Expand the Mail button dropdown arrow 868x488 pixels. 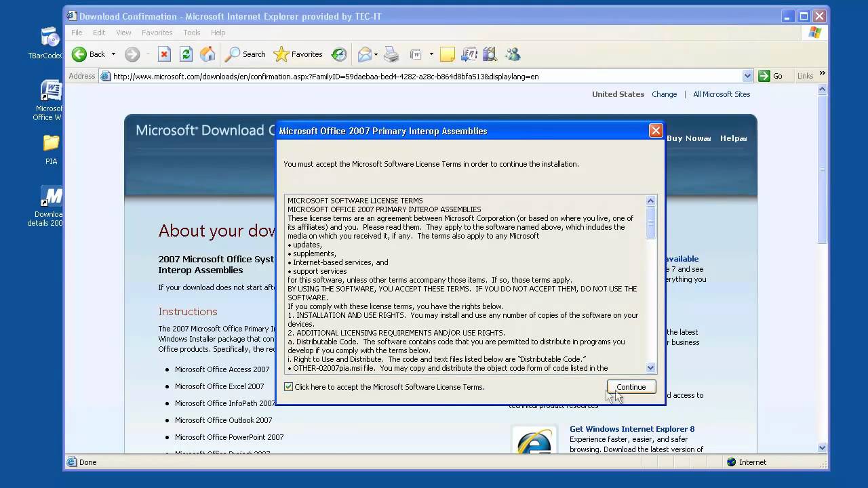[375, 54]
